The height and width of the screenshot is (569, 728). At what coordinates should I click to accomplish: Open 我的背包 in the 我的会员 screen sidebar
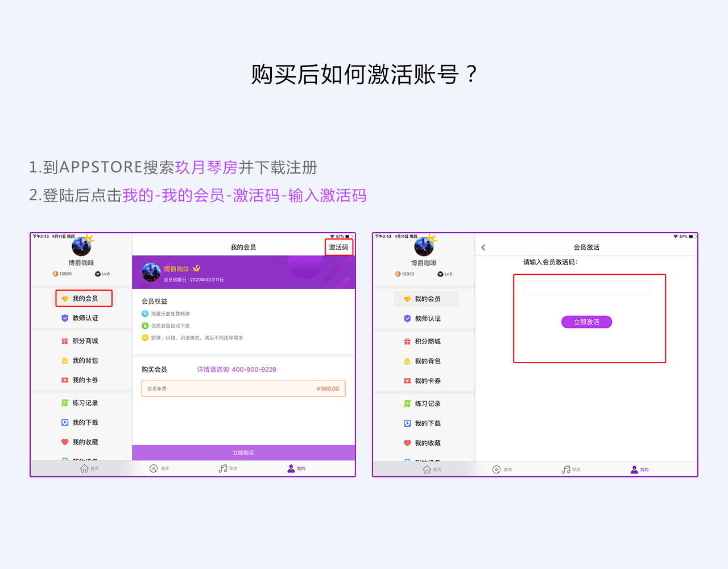click(x=80, y=361)
